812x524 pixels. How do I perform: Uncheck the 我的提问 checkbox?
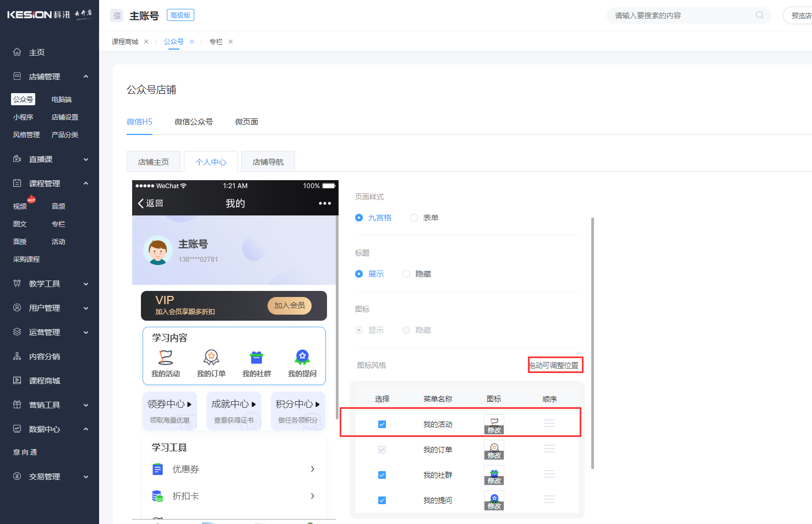coord(382,500)
